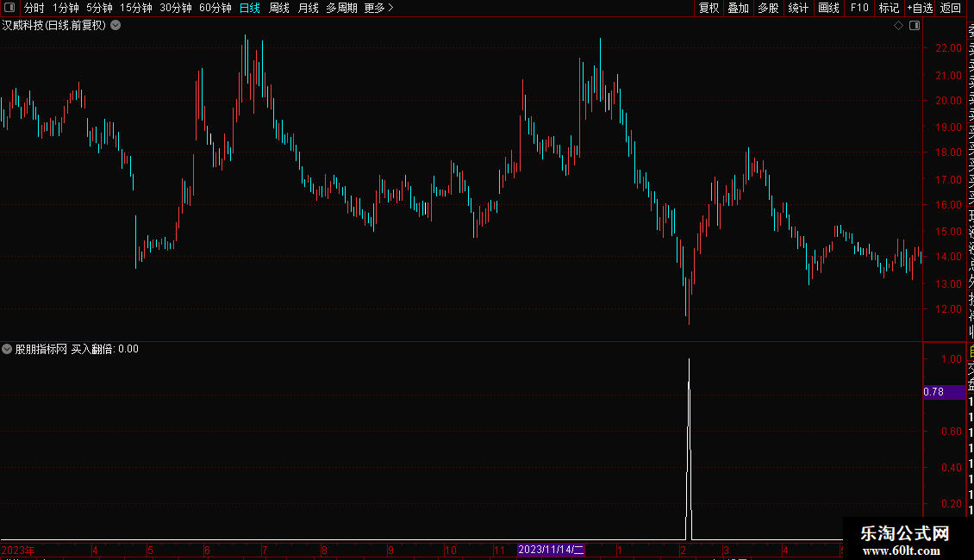Switch to the 1分钟 period
Image resolution: width=974 pixels, height=560 pixels.
66,8
